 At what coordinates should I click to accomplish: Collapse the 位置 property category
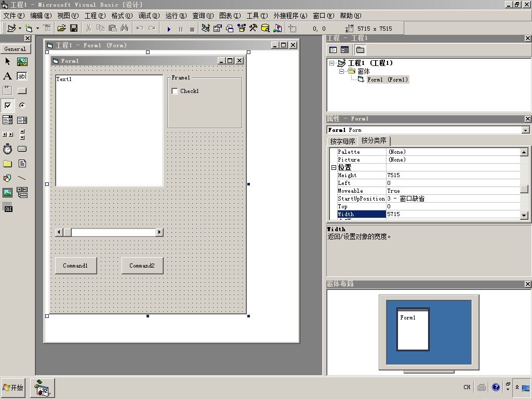pyautogui.click(x=334, y=168)
